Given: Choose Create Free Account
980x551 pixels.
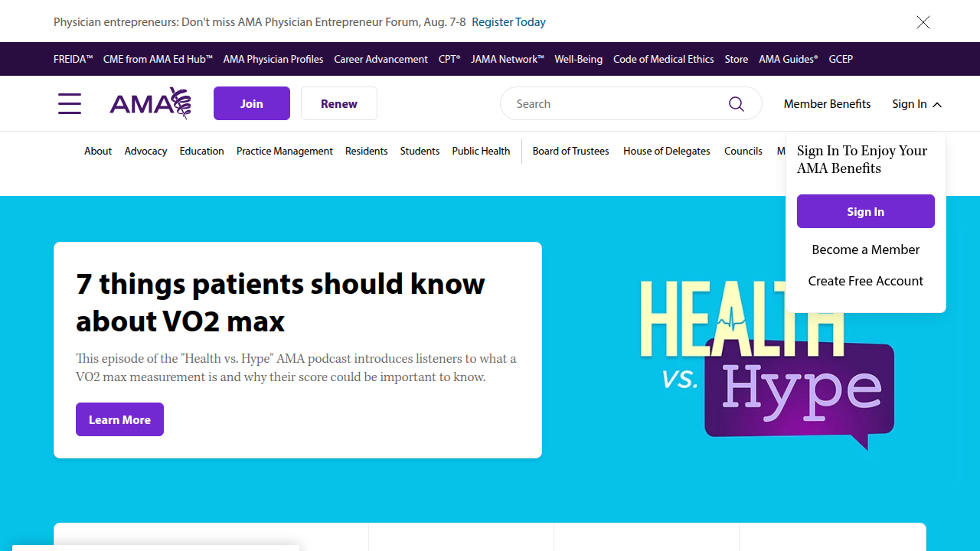Looking at the screenshot, I should point(866,281).
